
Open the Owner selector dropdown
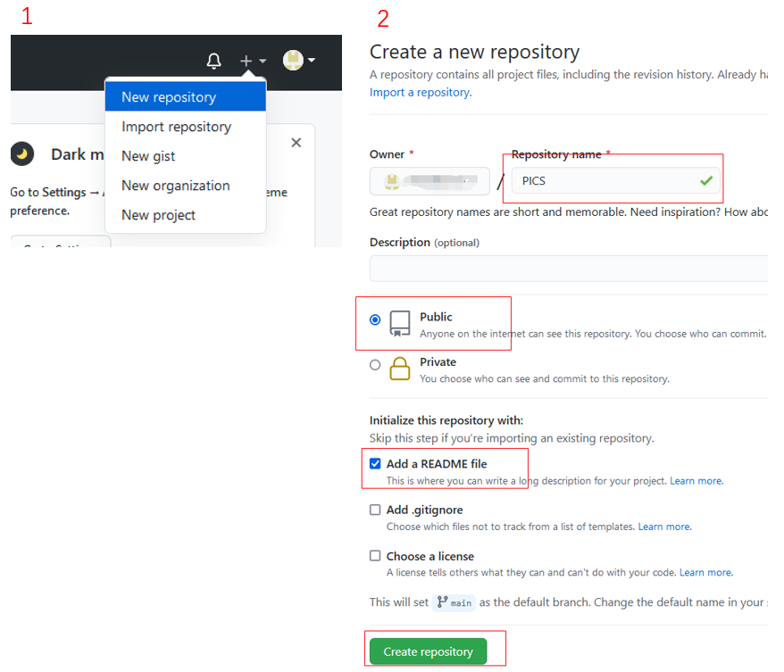(430, 181)
